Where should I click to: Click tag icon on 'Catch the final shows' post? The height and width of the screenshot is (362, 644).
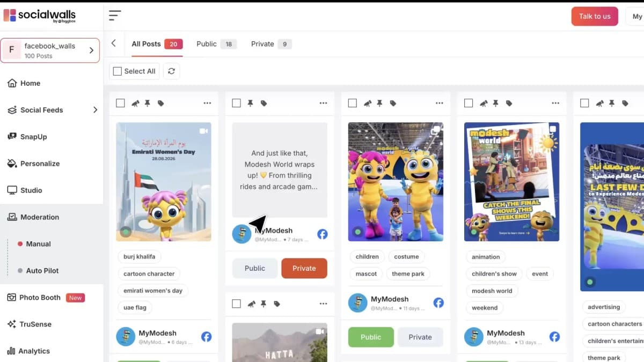pyautogui.click(x=509, y=103)
